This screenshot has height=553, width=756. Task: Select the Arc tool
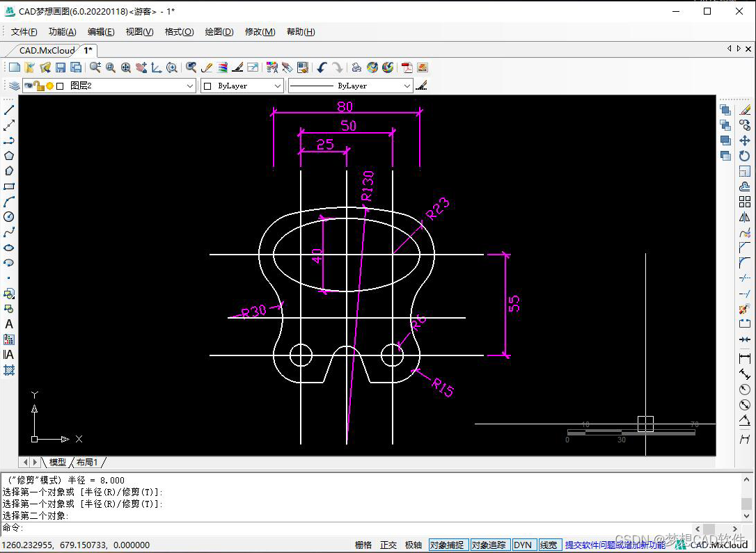pos(8,202)
